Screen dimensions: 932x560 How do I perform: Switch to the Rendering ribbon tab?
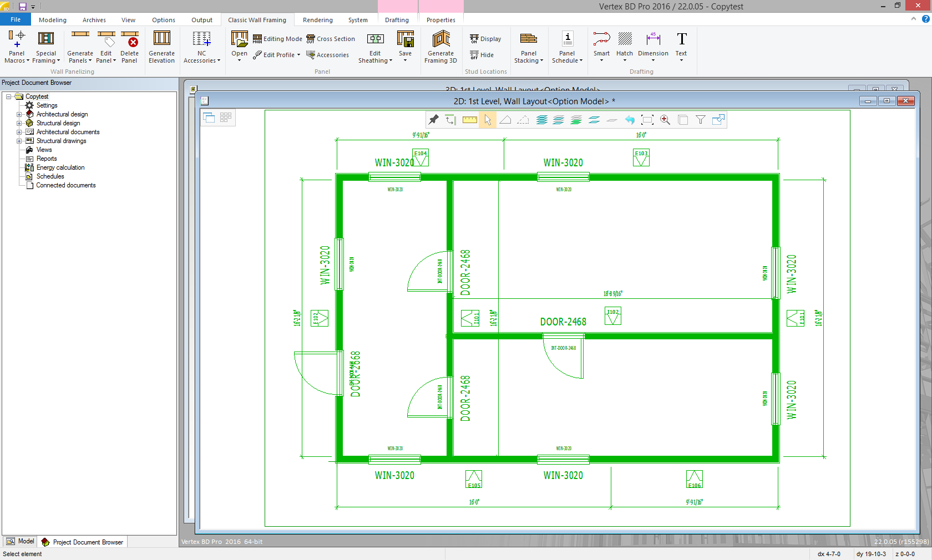[317, 20]
